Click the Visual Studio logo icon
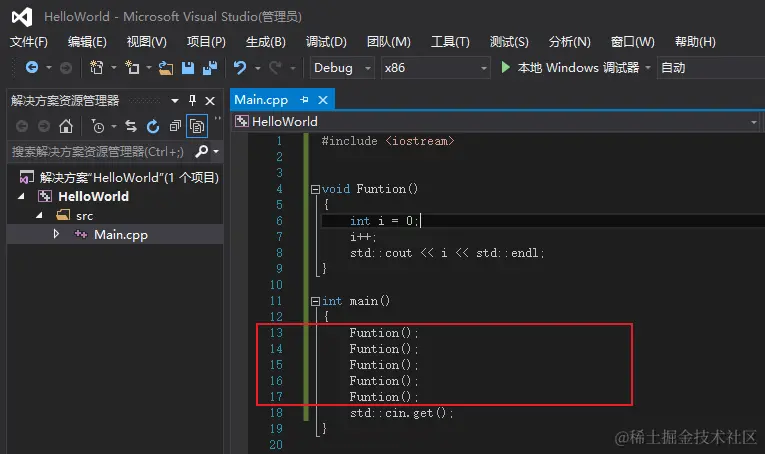Image resolution: width=765 pixels, height=454 pixels. (22, 17)
